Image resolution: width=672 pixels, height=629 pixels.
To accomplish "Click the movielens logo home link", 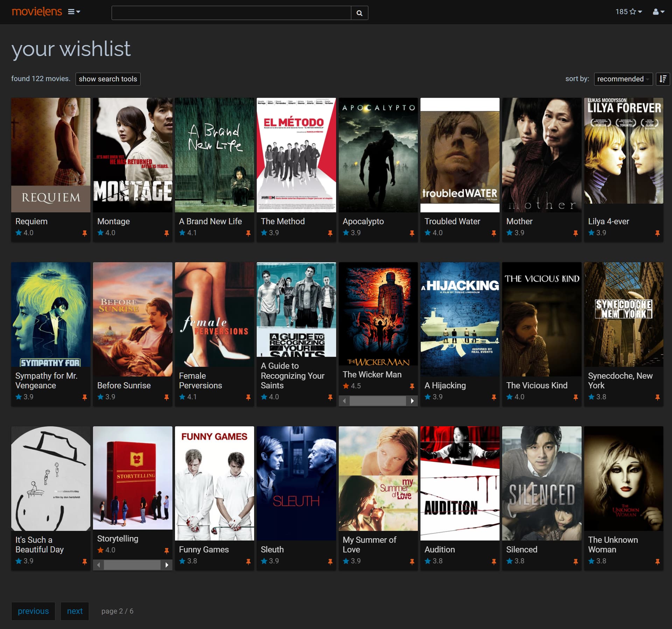I will (x=37, y=12).
